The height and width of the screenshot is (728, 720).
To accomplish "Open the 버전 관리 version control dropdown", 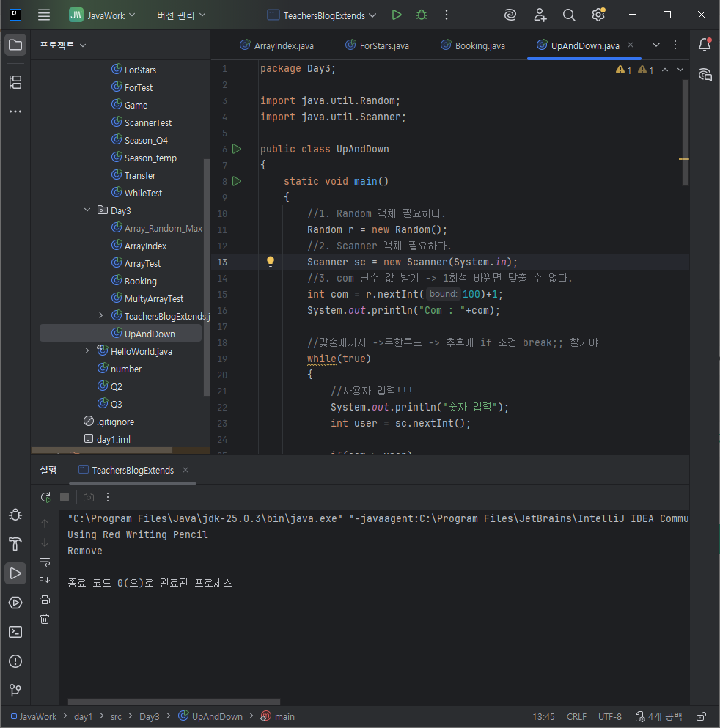I will point(181,15).
